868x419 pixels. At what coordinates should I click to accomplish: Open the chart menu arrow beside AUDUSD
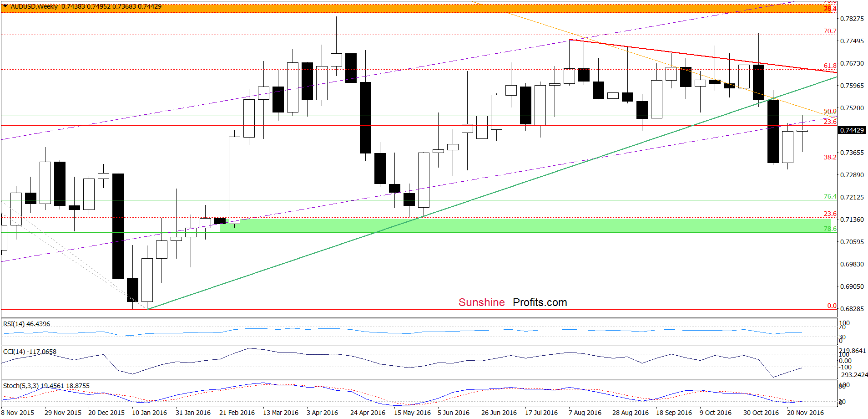tap(5, 6)
